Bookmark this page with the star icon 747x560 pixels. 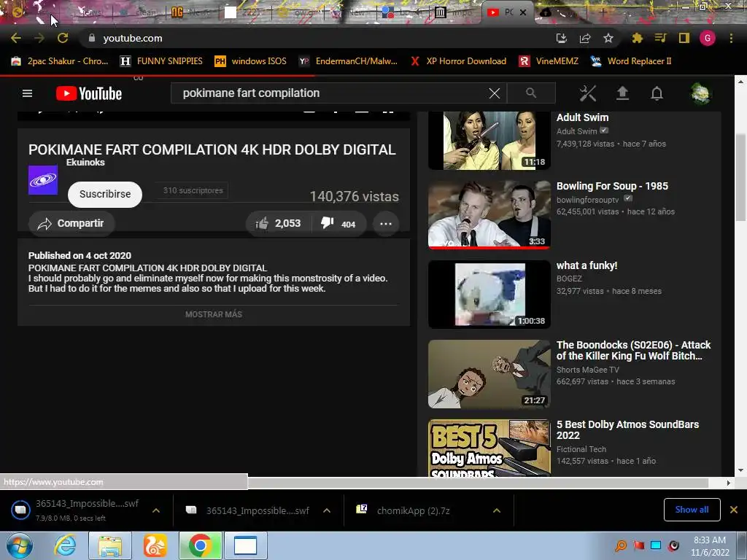(x=608, y=38)
